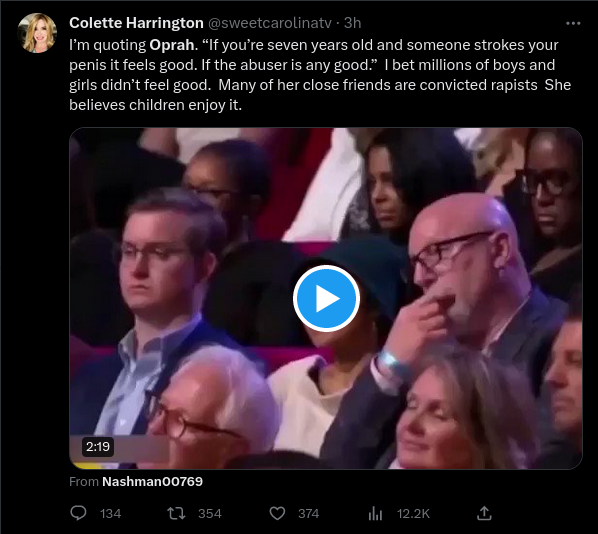Open the Colette Harrington display name link
The width and height of the screenshot is (598, 534).
[136, 23]
